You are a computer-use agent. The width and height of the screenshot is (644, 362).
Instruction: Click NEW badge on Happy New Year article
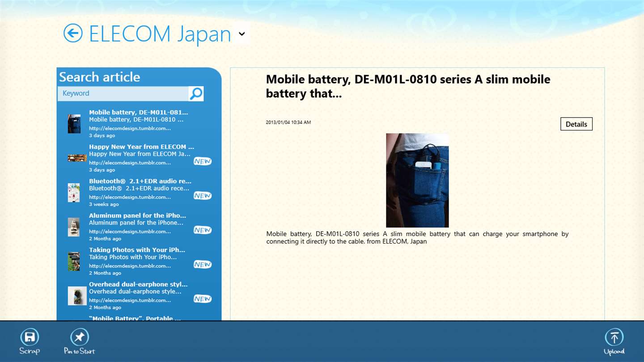coord(203,161)
